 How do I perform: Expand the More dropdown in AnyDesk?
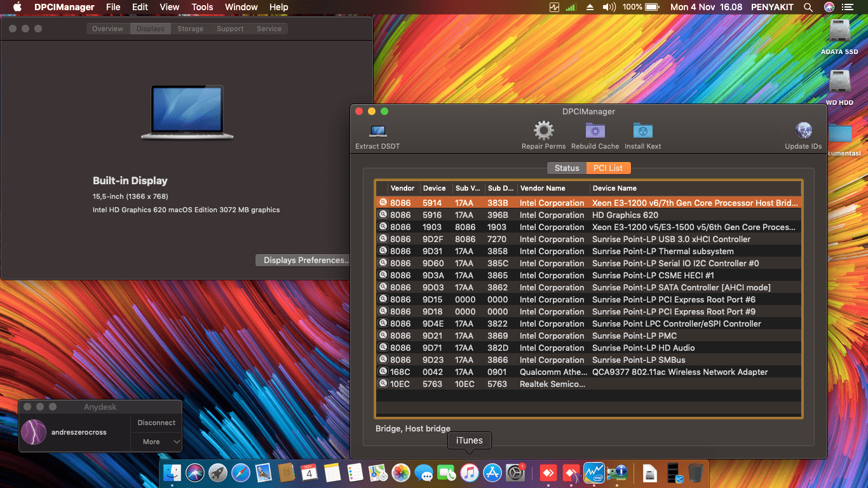click(x=156, y=442)
